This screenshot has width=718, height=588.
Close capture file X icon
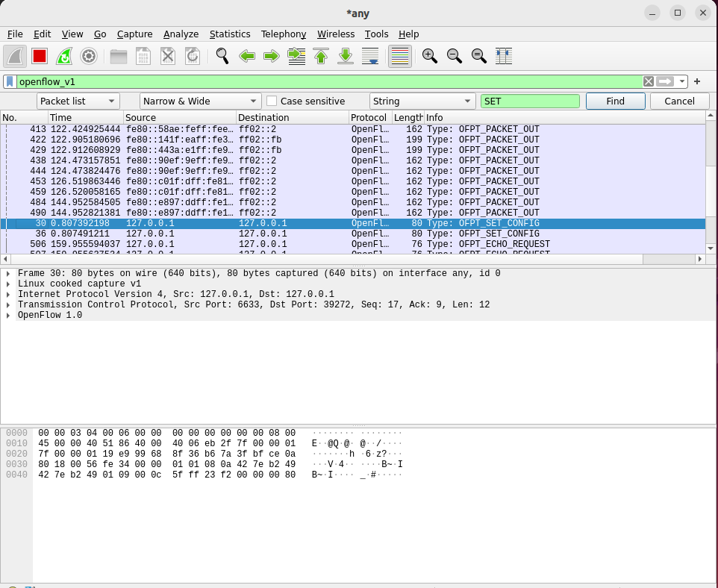(x=168, y=56)
